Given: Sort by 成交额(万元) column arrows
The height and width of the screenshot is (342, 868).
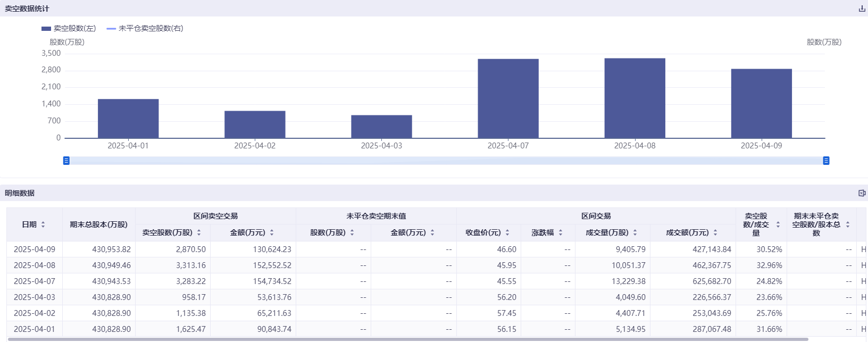Looking at the screenshot, I should pos(715,232).
